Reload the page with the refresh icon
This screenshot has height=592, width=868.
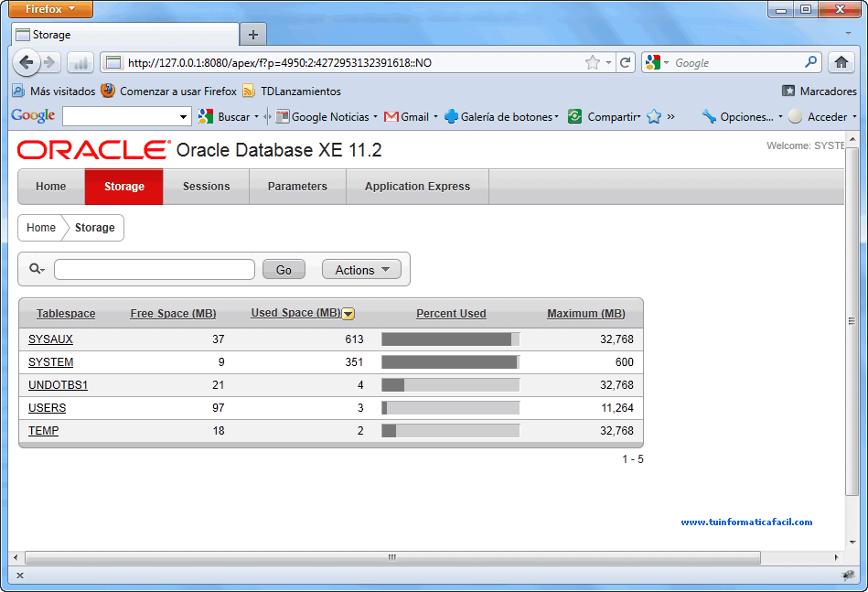[x=626, y=62]
